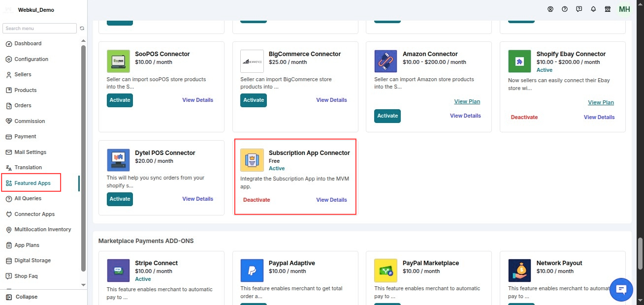Open the notifications bell
The height and width of the screenshot is (305, 644).
coord(593,9)
